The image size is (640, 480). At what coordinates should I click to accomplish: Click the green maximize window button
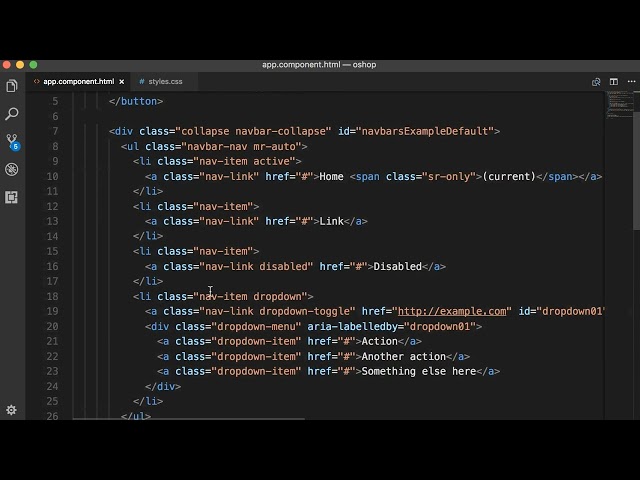33,65
